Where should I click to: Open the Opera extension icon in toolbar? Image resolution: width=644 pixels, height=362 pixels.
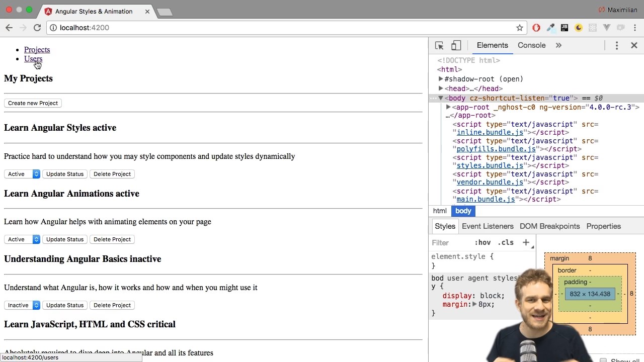click(536, 28)
